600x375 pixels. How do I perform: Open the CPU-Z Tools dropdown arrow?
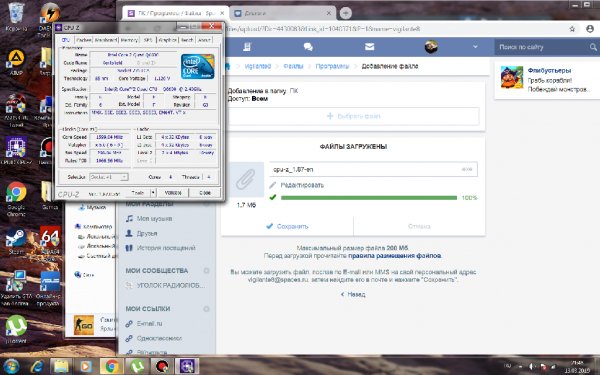click(153, 193)
